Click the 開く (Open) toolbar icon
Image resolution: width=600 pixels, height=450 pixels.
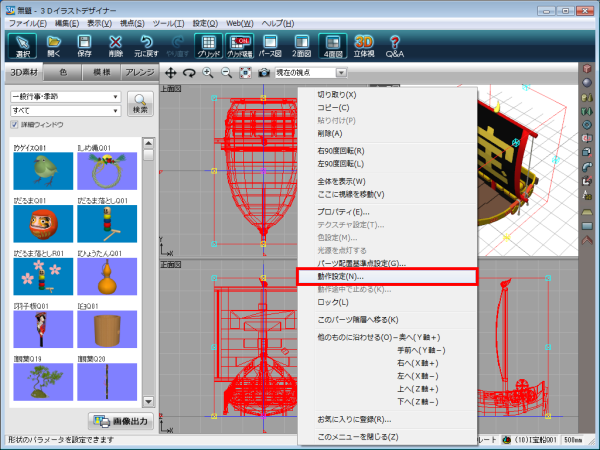coord(54,44)
